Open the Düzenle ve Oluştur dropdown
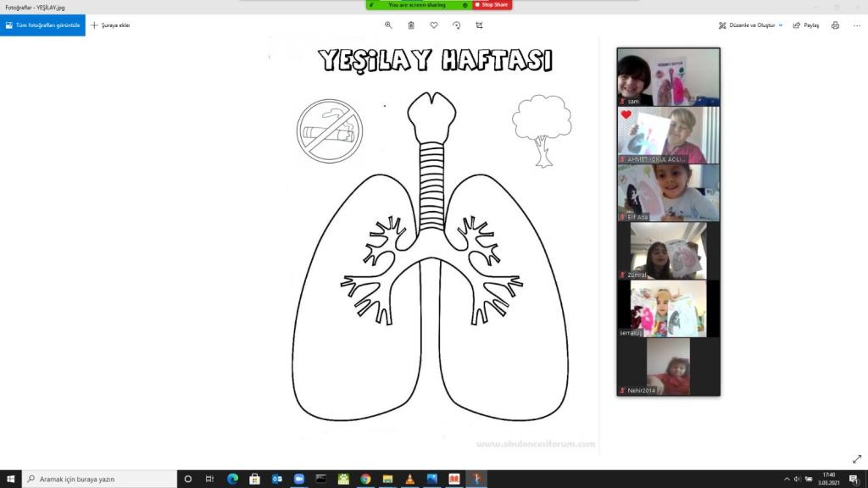This screenshot has width=868, height=488. (x=751, y=25)
